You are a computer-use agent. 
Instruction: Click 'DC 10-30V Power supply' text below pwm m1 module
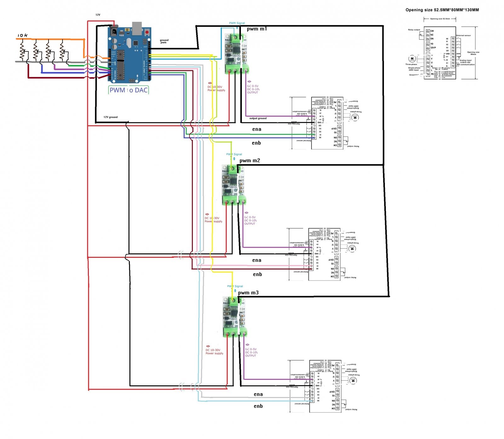[x=216, y=89]
